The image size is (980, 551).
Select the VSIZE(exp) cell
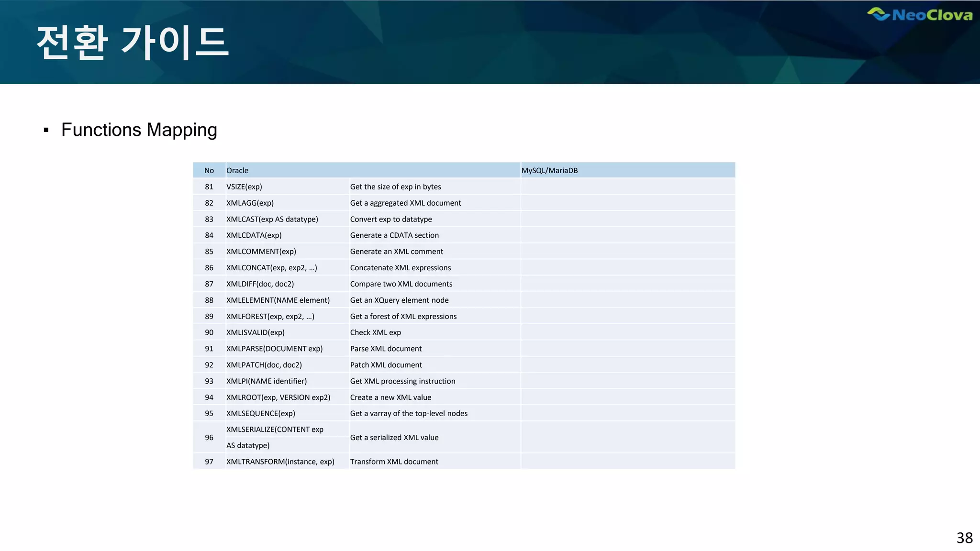pyautogui.click(x=244, y=187)
